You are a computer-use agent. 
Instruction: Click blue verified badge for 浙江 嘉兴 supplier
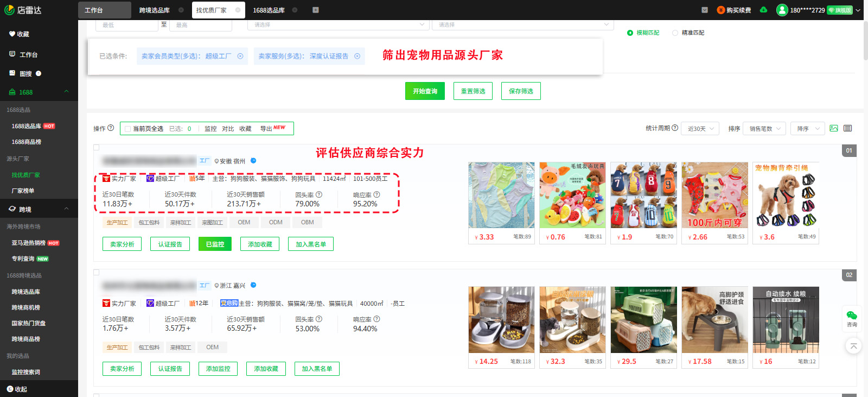253,285
